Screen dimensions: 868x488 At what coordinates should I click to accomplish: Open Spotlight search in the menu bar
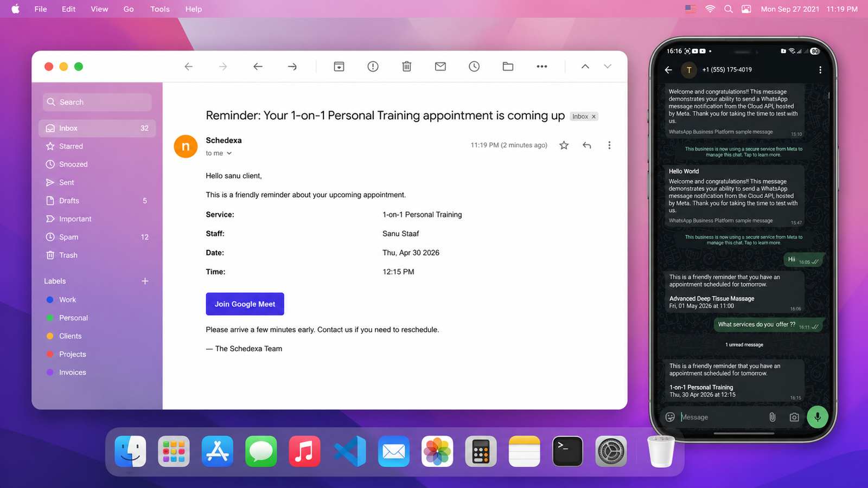point(729,9)
